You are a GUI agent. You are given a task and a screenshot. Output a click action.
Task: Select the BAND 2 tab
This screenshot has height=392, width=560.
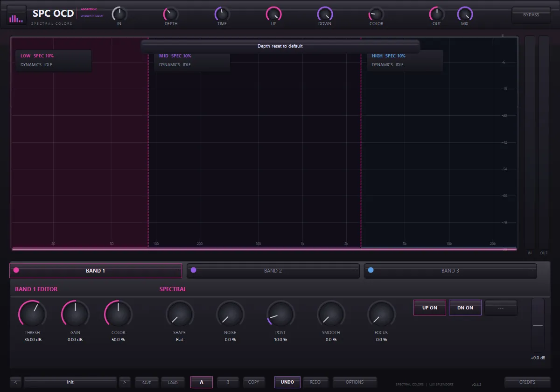point(273,271)
